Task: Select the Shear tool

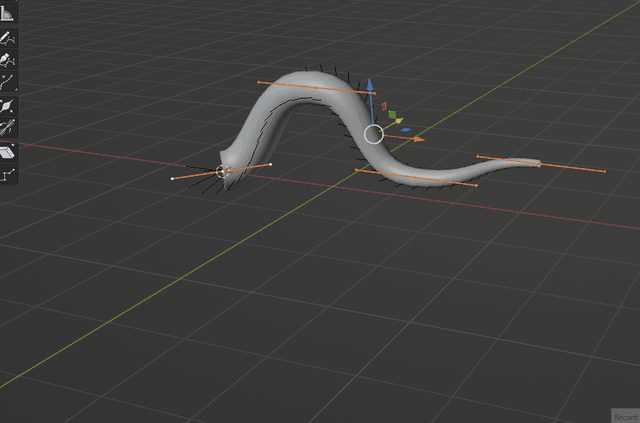Action: 8,152
